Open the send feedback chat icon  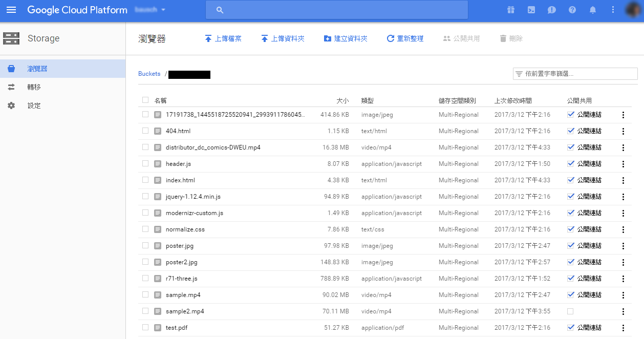point(551,10)
